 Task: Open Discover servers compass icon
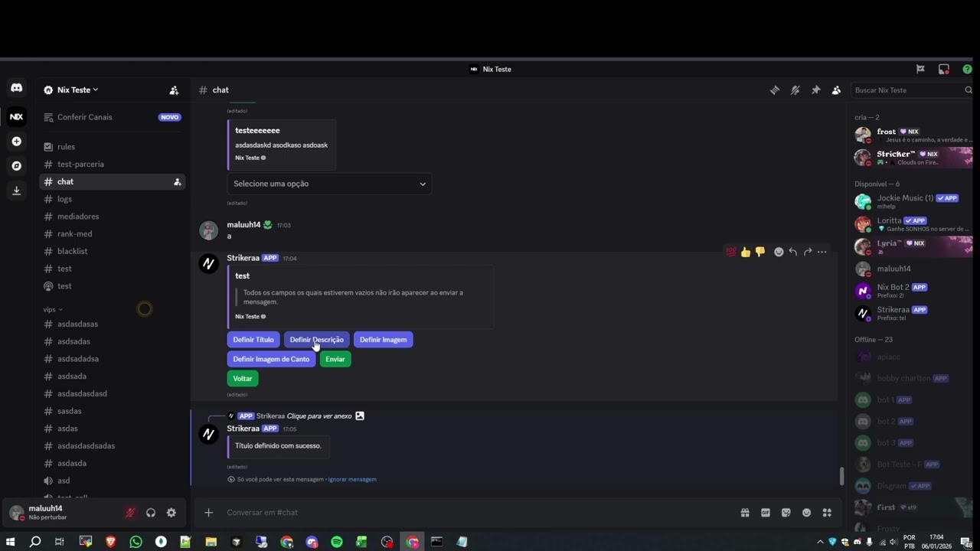tap(16, 165)
